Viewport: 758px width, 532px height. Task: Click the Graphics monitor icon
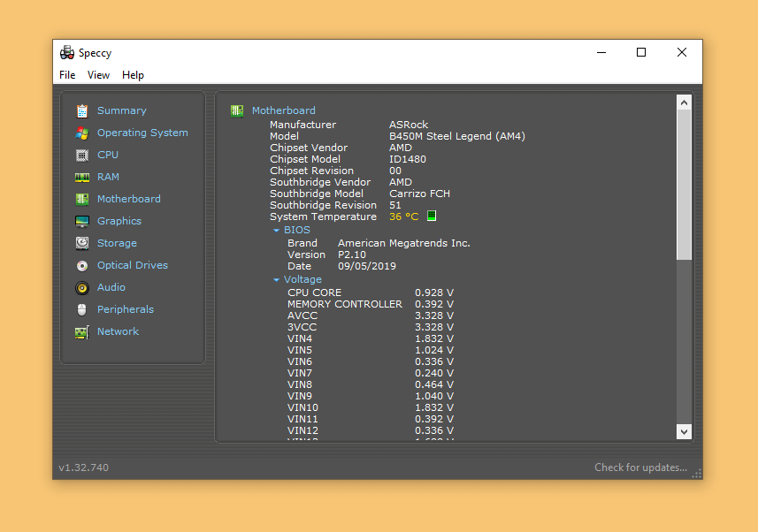pyautogui.click(x=82, y=221)
